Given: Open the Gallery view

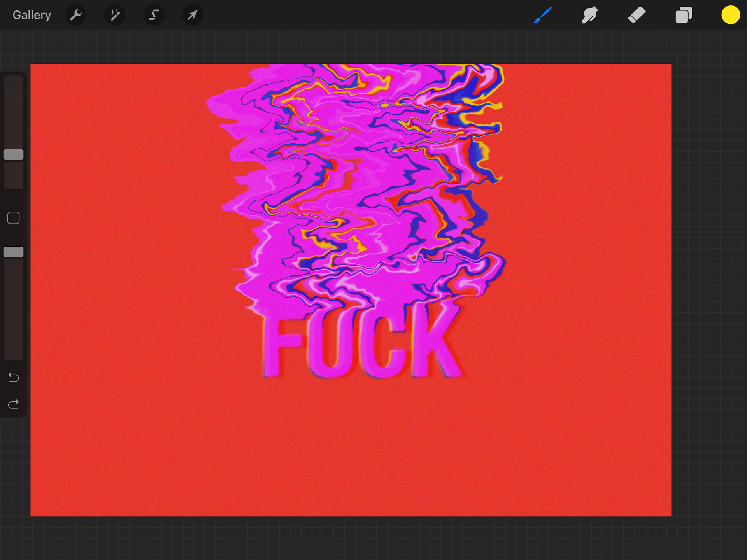Looking at the screenshot, I should pos(32,15).
